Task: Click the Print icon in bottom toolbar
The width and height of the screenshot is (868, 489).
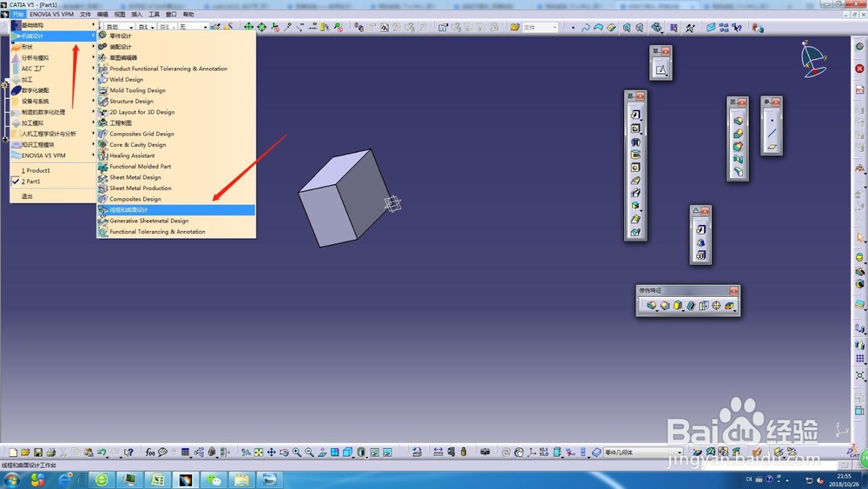Action: (x=51, y=453)
